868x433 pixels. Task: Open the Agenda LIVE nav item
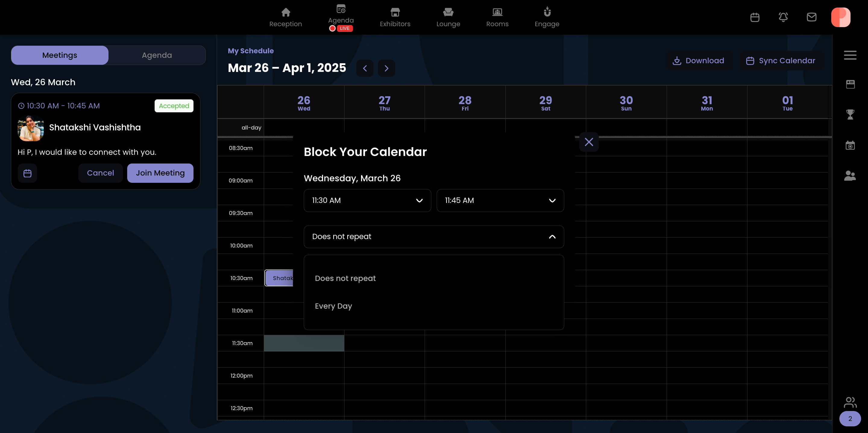pos(341,17)
